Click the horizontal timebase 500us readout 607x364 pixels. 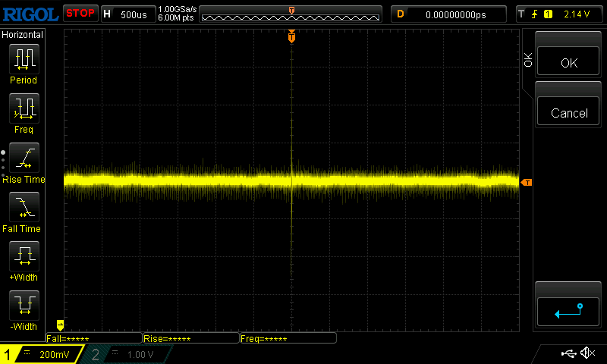128,14
